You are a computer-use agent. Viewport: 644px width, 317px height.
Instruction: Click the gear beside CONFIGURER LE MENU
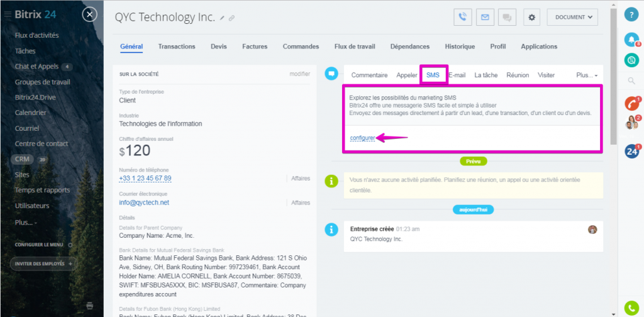[70, 245]
